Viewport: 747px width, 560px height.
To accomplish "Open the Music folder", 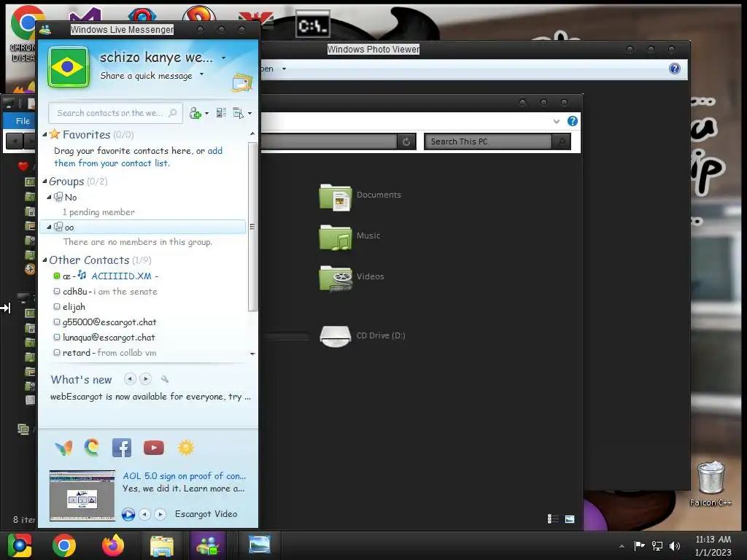I will 349,237.
